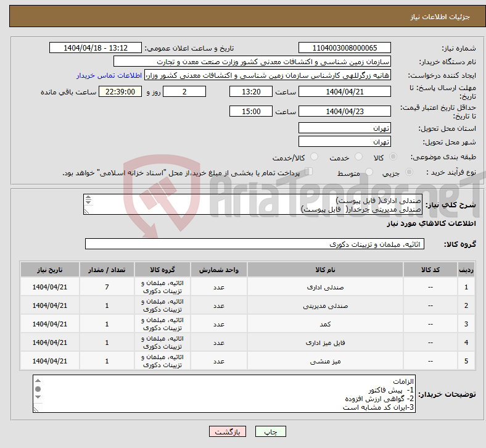Click row number 4 cell
Image resolution: width=486 pixels, height=448 pixels.
coord(466,342)
